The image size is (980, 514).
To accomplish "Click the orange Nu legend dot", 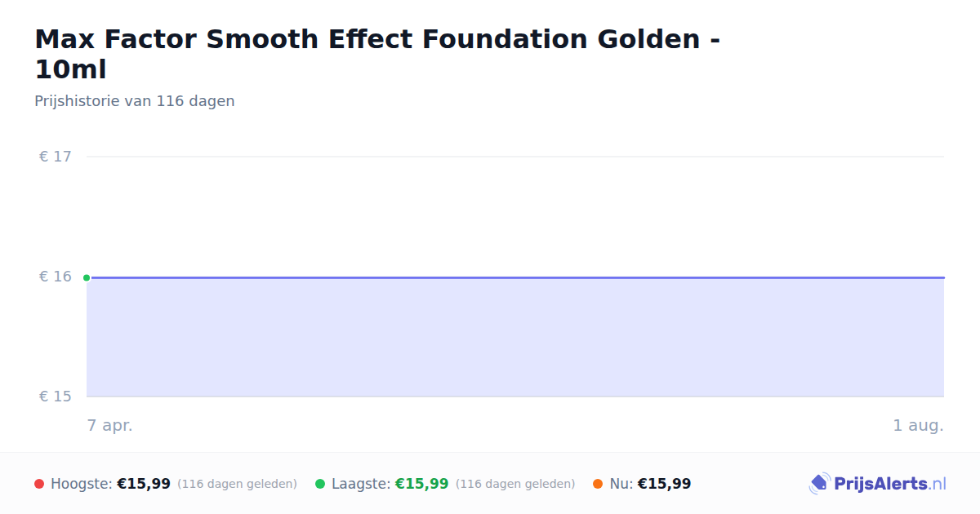I will click(x=598, y=484).
